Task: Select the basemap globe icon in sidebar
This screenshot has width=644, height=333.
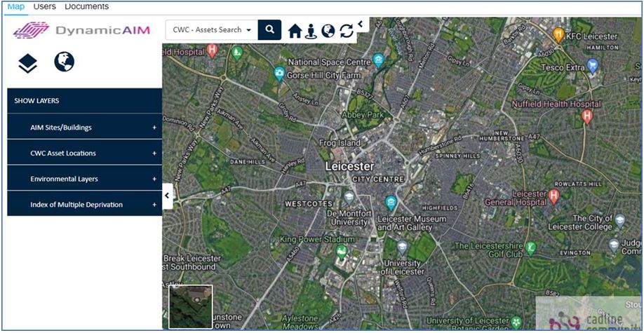Action: [x=64, y=62]
